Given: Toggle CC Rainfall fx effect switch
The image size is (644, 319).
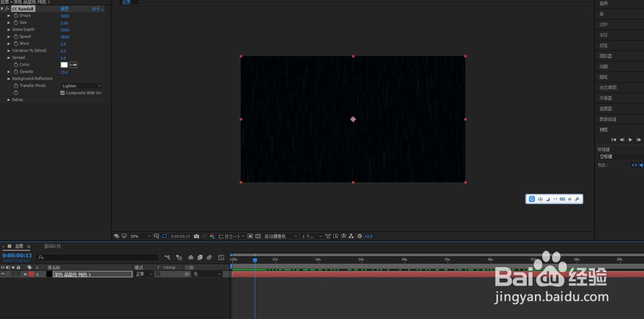Looking at the screenshot, I should tap(7, 8).
